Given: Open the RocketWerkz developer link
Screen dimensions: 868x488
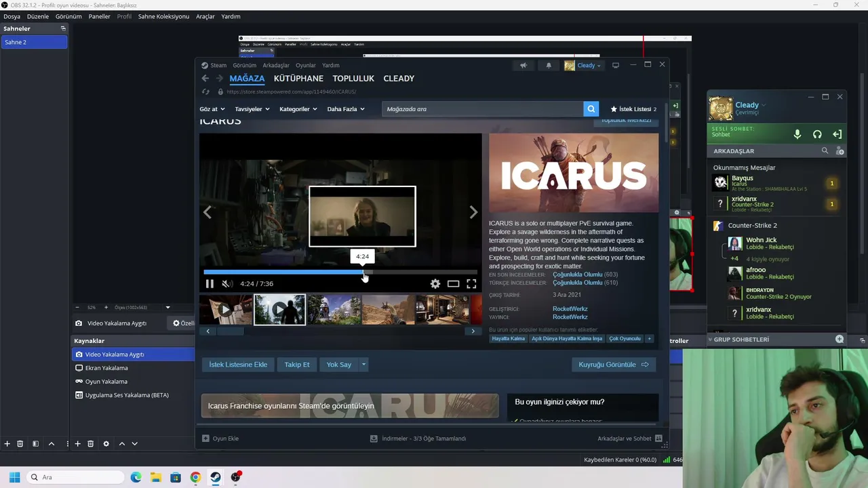Looking at the screenshot, I should (570, 309).
